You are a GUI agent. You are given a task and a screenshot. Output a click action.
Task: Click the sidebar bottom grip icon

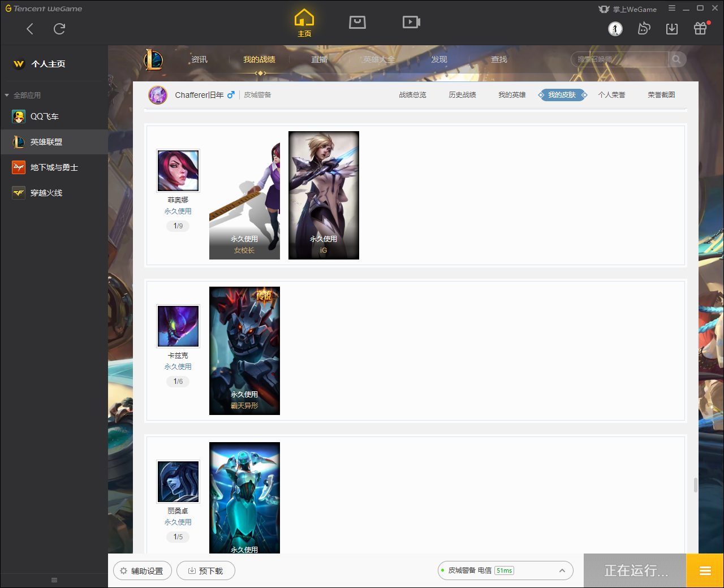[x=54, y=580]
